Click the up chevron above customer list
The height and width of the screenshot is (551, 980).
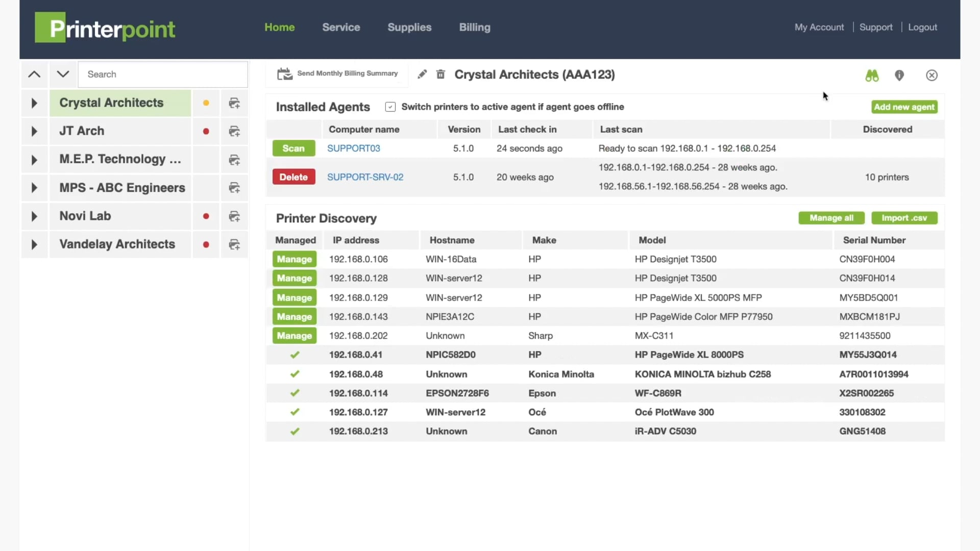[x=34, y=74]
